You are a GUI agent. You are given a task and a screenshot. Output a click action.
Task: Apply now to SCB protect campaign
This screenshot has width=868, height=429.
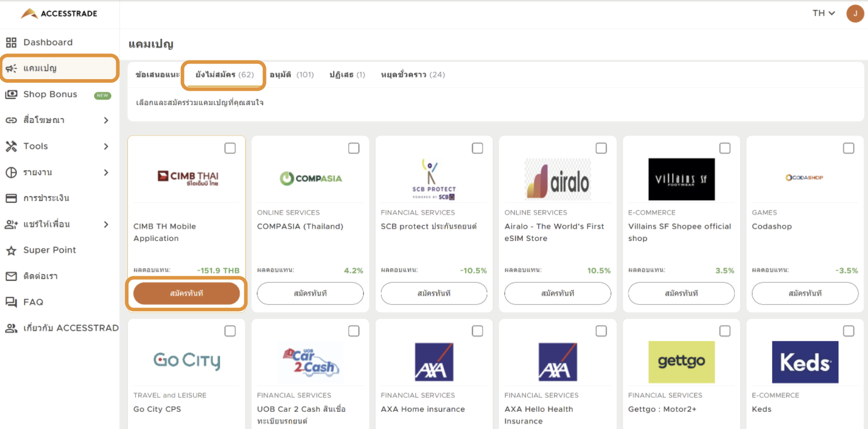tap(434, 293)
